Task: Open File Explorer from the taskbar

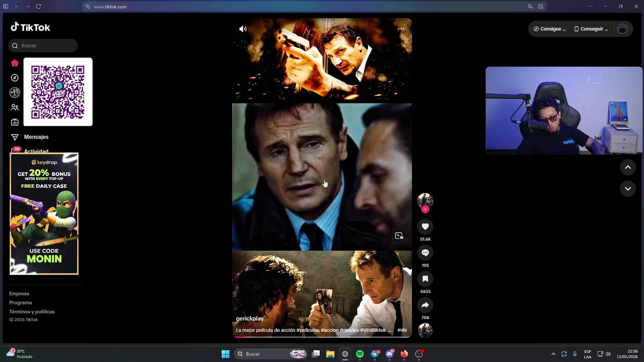Action: point(330,354)
